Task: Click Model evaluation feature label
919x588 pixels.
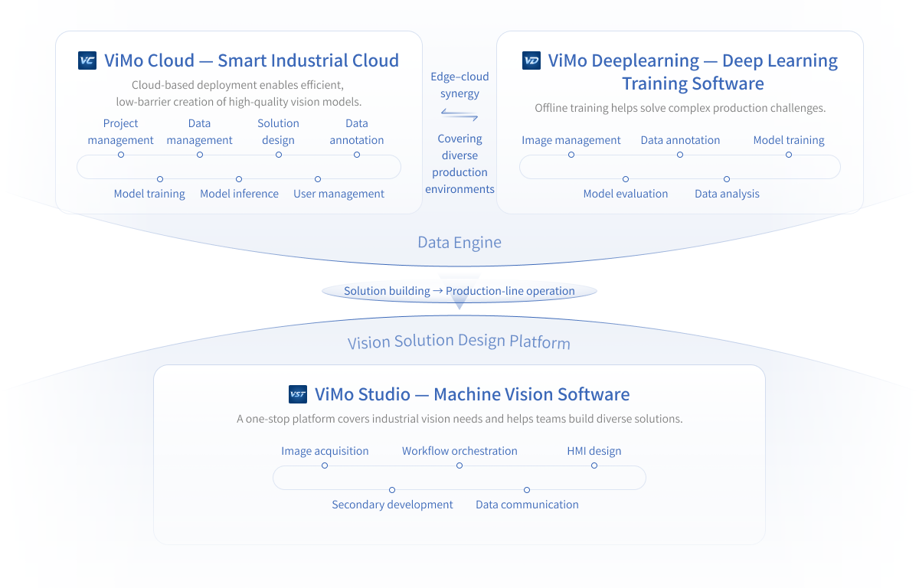Action: click(626, 194)
